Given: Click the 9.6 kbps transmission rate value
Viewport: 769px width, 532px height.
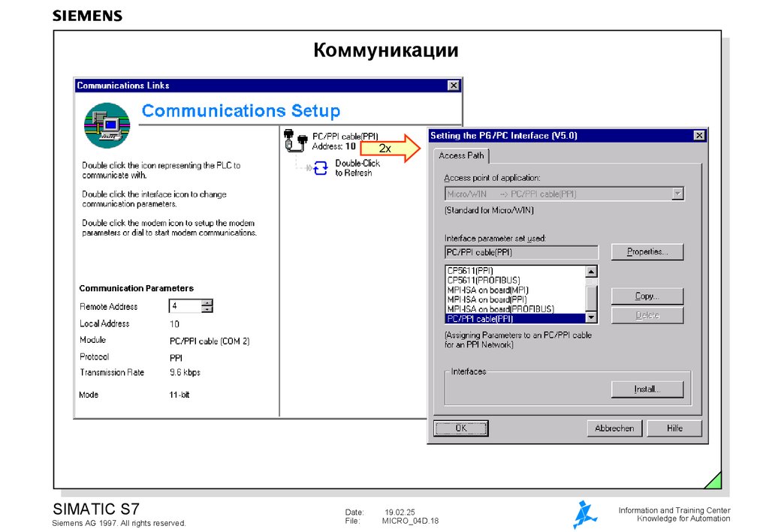Looking at the screenshot, I should (185, 372).
